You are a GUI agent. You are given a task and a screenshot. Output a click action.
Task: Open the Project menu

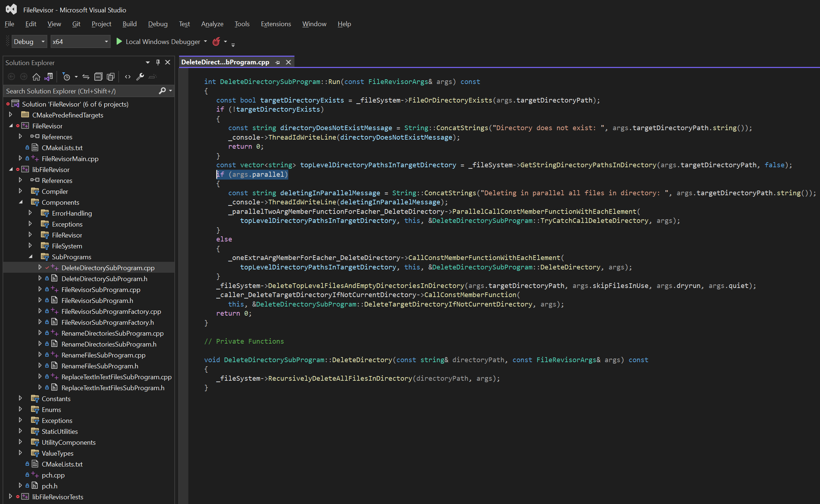coord(102,24)
